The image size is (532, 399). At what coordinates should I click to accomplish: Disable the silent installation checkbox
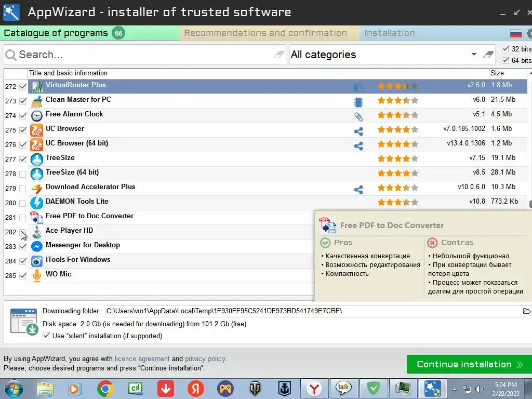click(46, 336)
